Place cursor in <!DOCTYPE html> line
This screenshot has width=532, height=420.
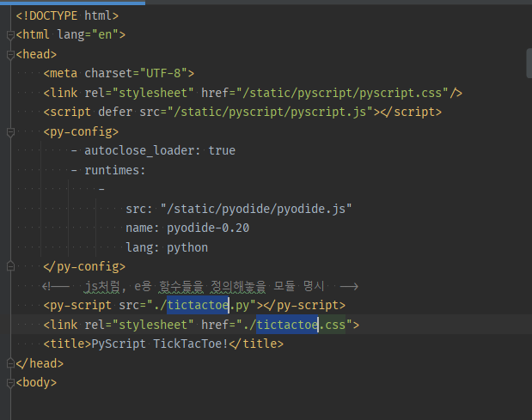click(x=67, y=15)
